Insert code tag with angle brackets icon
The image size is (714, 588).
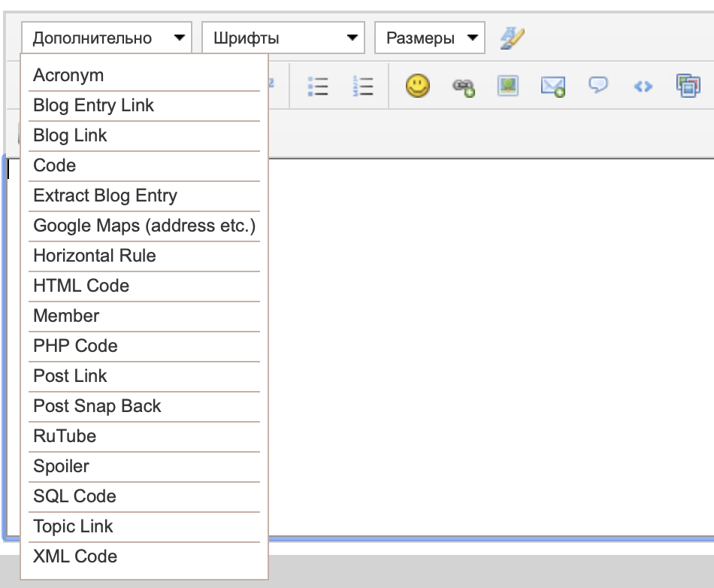(x=643, y=86)
